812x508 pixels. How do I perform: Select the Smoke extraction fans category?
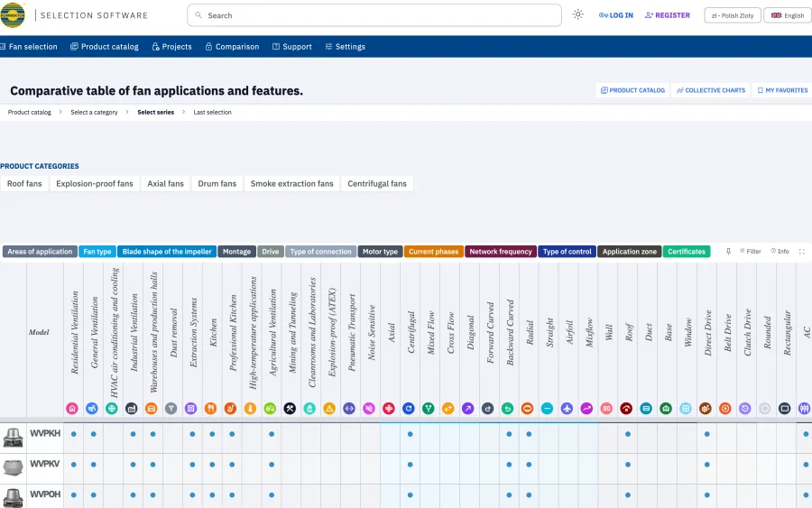tap(291, 184)
